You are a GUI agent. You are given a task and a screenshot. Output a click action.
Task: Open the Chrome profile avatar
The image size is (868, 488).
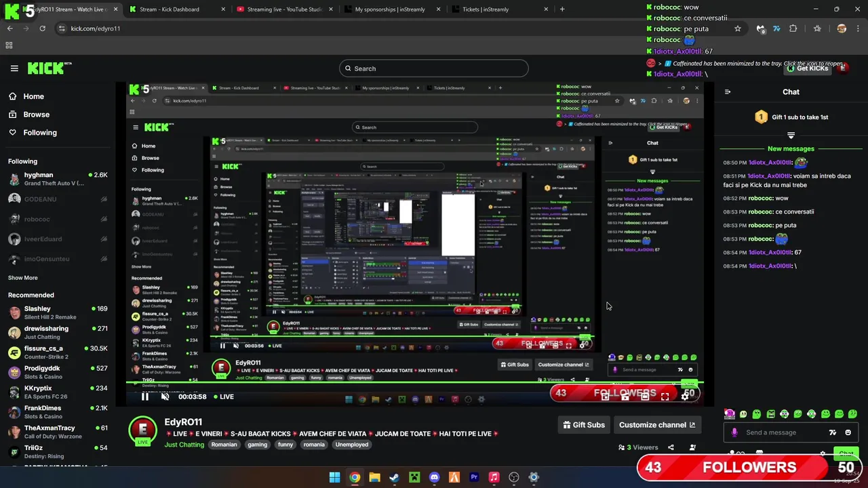tap(842, 28)
